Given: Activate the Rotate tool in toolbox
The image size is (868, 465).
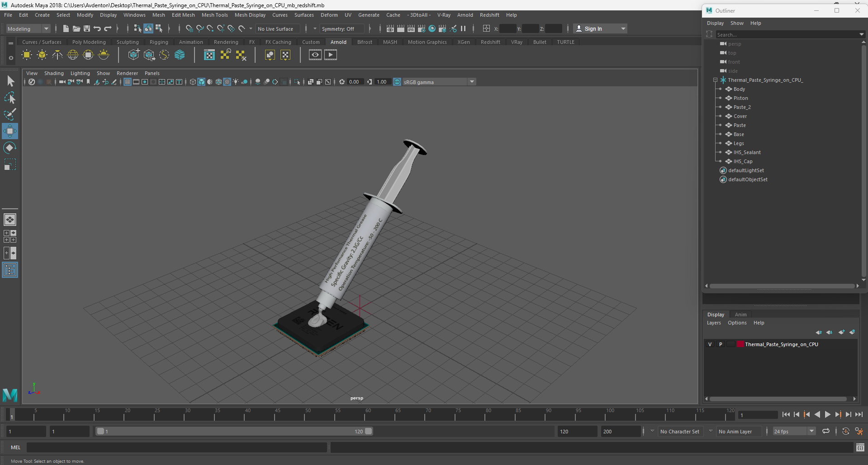Looking at the screenshot, I should (10, 148).
